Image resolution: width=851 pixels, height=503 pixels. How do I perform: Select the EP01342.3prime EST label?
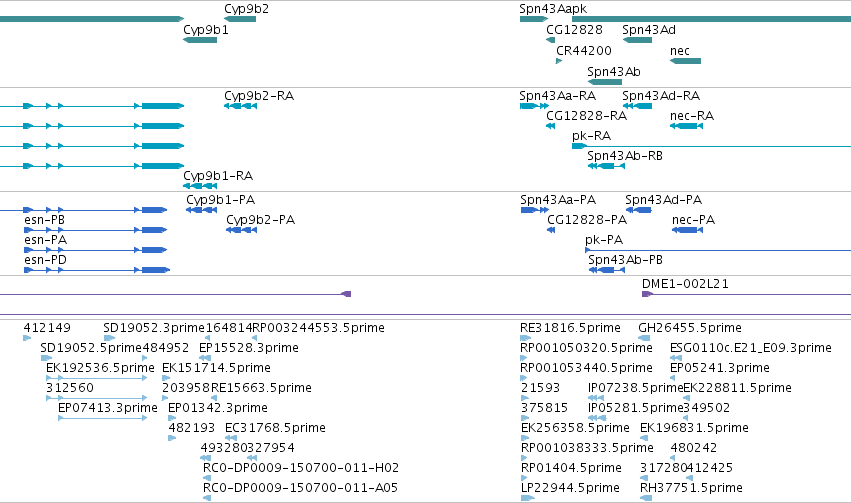coord(218,408)
